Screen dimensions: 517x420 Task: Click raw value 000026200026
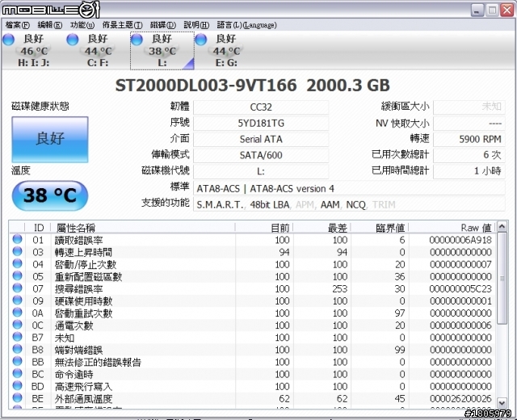coord(460,398)
